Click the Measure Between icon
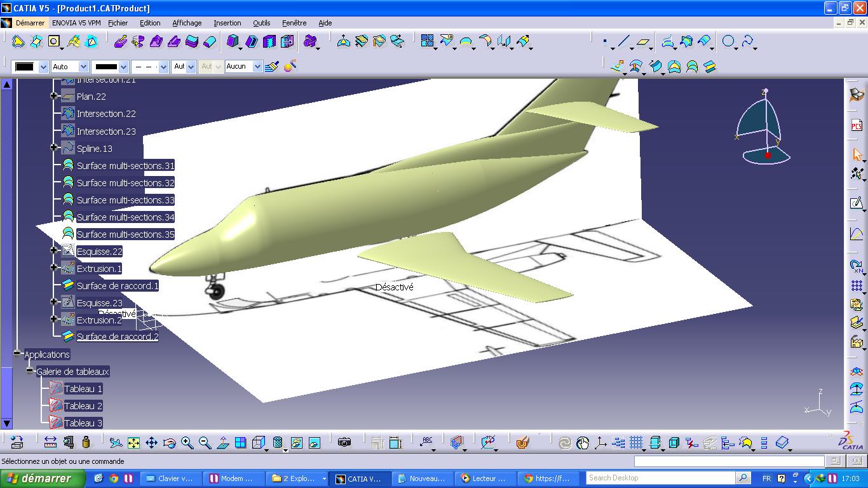The width and height of the screenshot is (868, 488). tap(50, 442)
